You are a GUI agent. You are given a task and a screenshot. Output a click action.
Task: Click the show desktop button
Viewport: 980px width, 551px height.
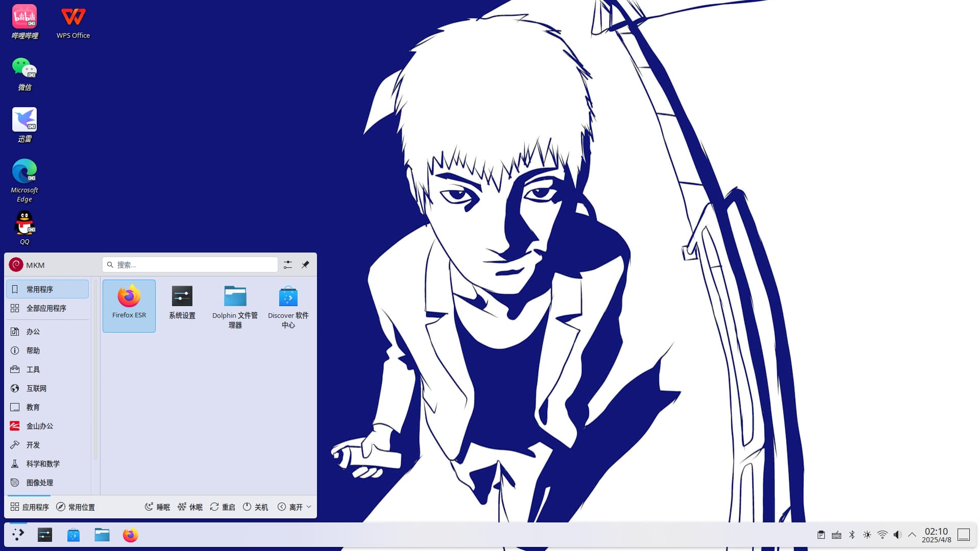(x=964, y=535)
